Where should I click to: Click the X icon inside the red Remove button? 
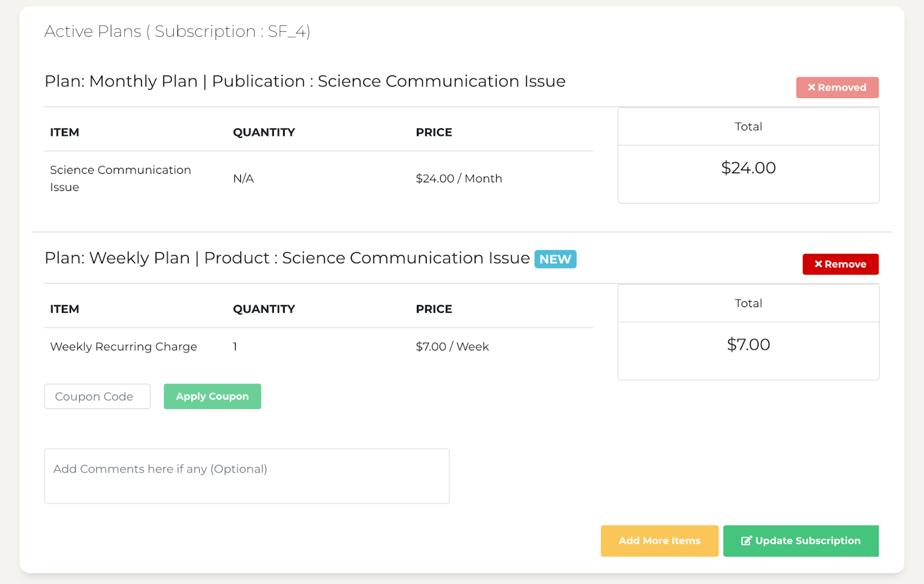(x=818, y=264)
